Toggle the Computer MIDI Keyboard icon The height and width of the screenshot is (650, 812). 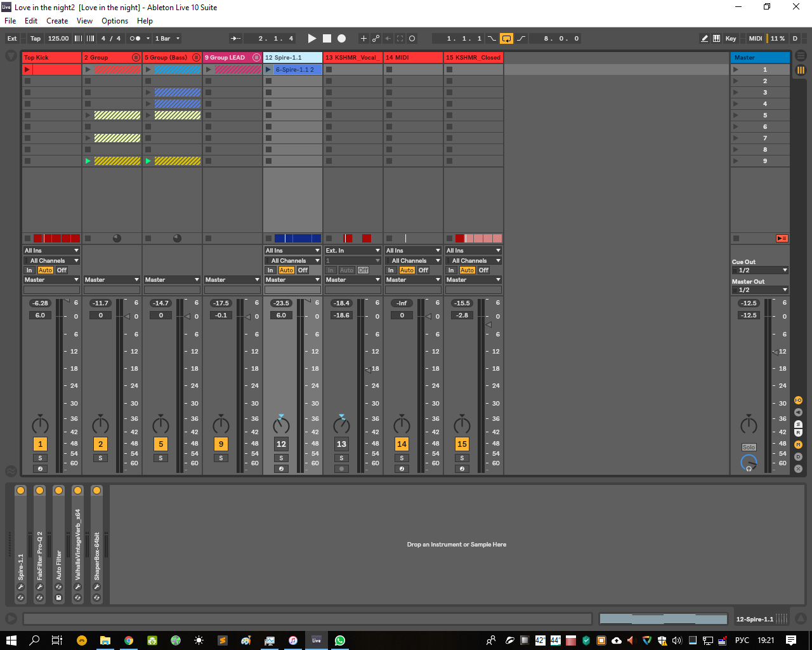[716, 38]
